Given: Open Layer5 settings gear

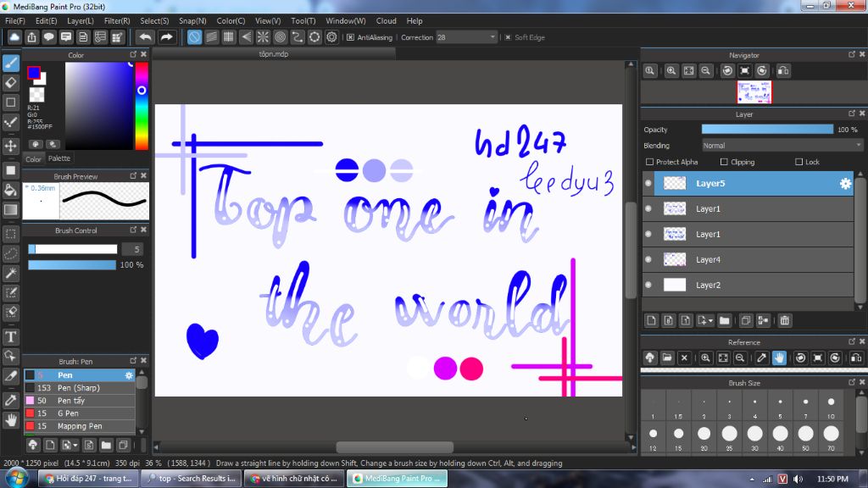Looking at the screenshot, I should (x=845, y=184).
